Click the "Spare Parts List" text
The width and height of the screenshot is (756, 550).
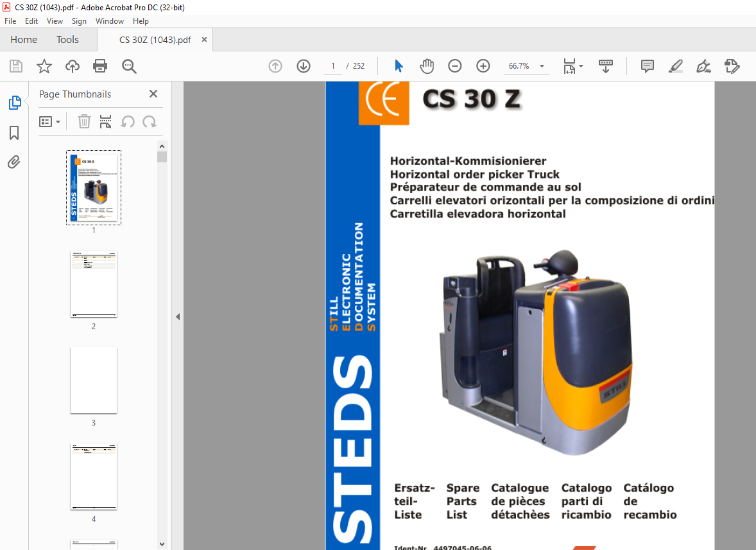pos(462,501)
